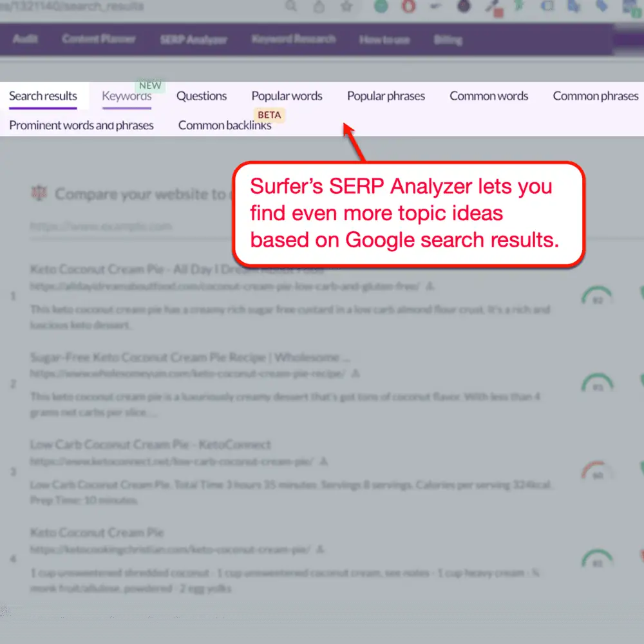The image size is (644, 644).
Task: Click the download icon in the address bar
Action: coord(319,6)
